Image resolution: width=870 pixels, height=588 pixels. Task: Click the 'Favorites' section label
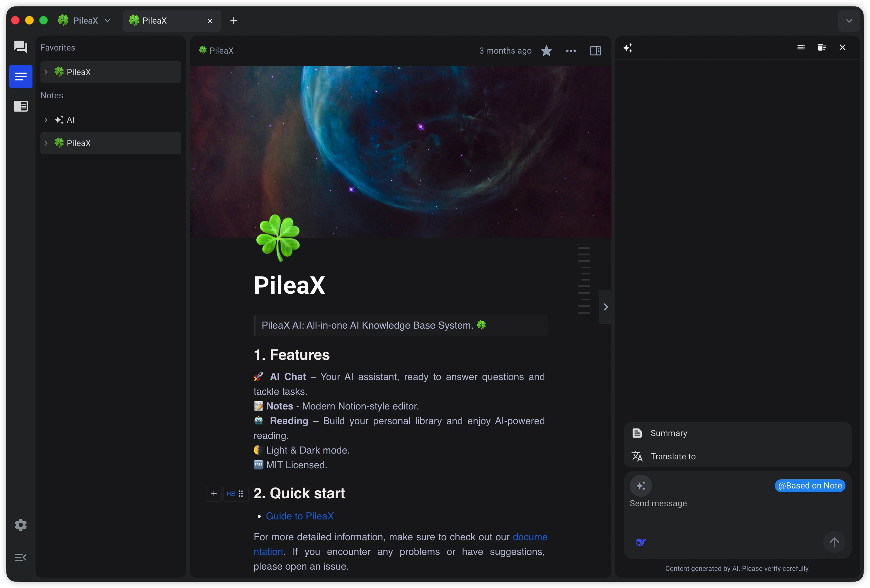(58, 47)
